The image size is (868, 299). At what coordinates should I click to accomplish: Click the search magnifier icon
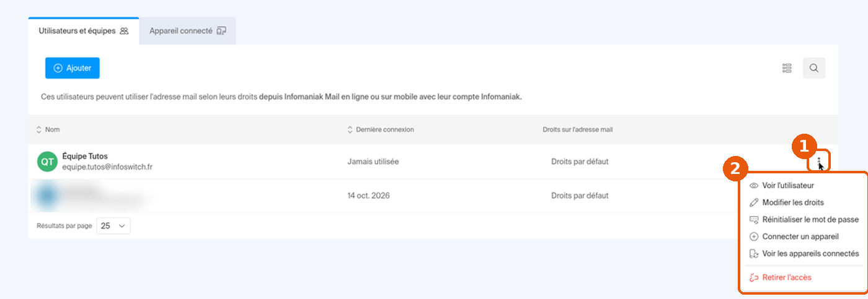[814, 68]
